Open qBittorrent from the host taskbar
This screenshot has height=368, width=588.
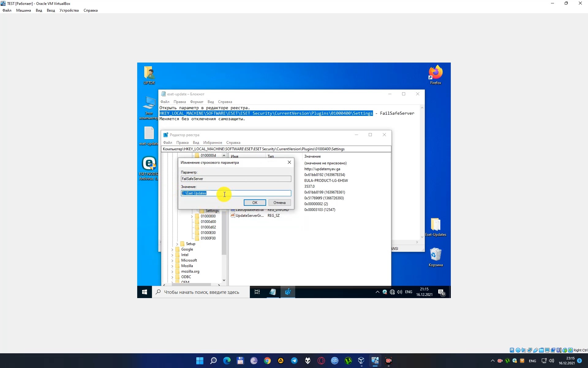tap(335, 361)
